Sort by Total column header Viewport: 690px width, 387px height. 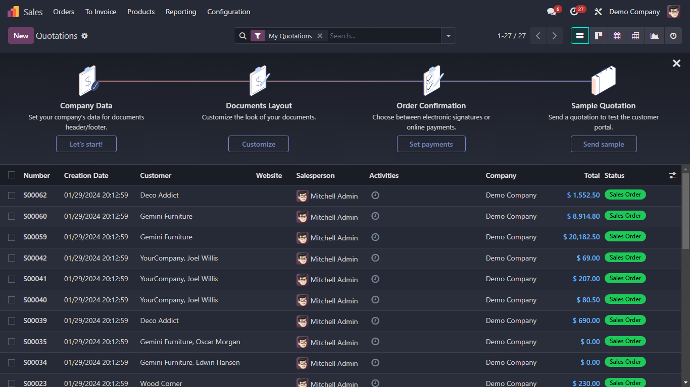(592, 175)
